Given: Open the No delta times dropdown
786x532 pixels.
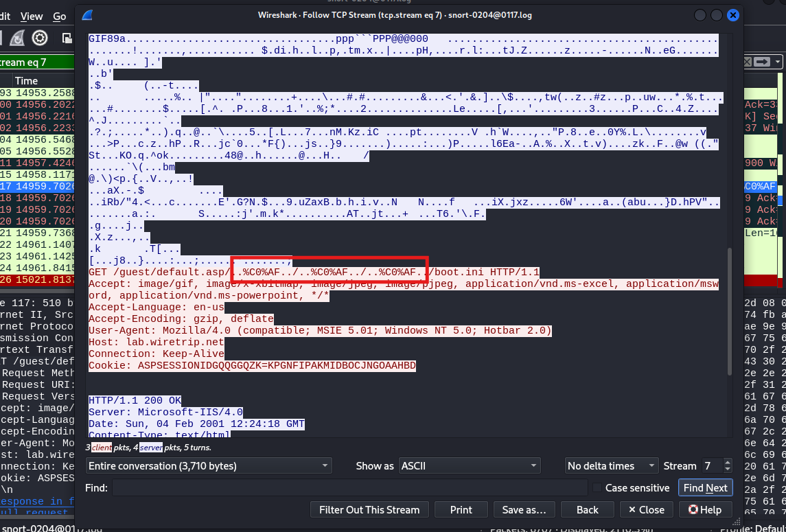Looking at the screenshot, I should (x=611, y=466).
